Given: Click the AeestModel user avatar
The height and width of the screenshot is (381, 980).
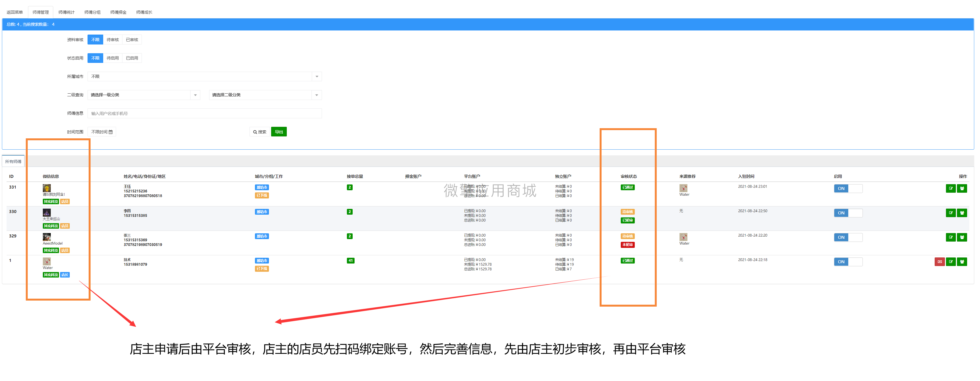Looking at the screenshot, I should pos(46,237).
